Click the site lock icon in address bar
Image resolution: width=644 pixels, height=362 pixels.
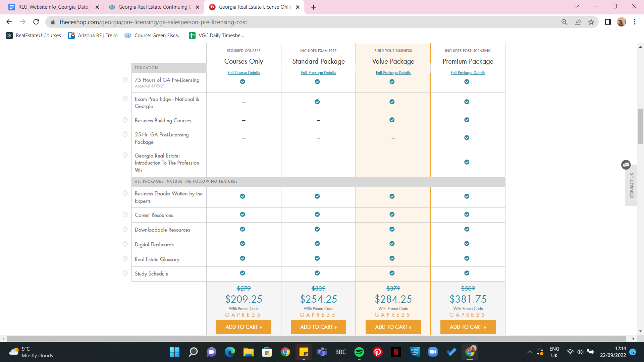click(x=53, y=22)
